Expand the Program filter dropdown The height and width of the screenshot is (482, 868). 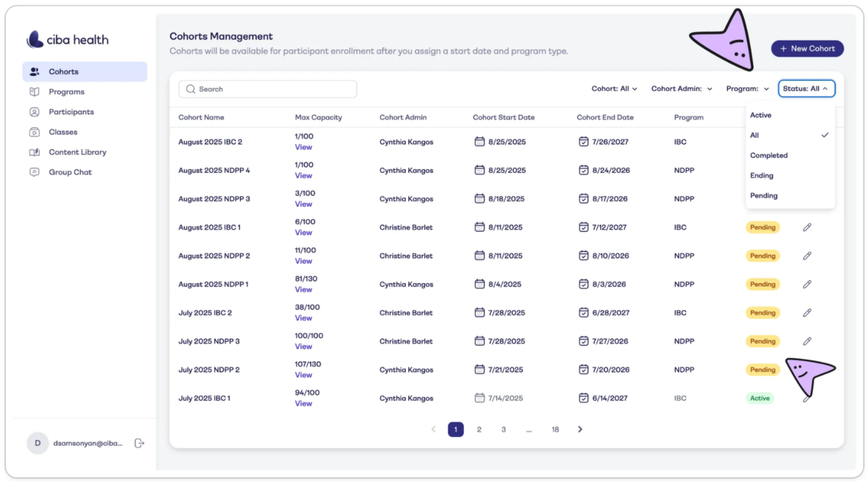pos(747,88)
